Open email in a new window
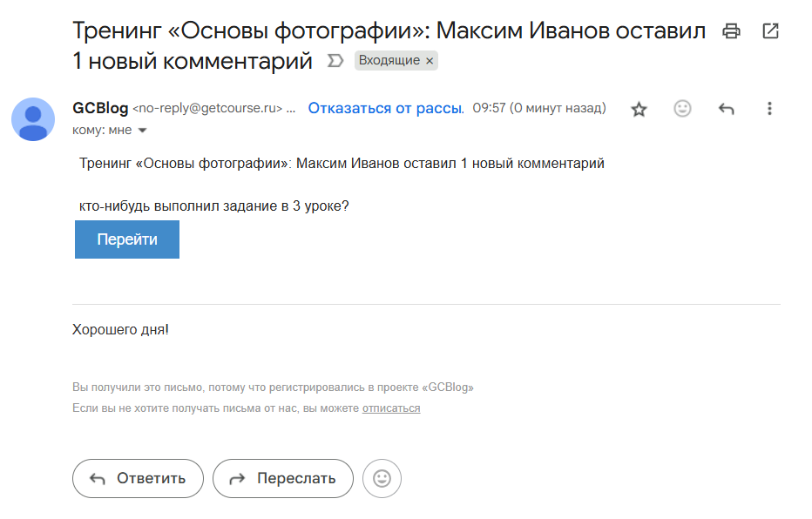The image size is (812, 519). [x=770, y=31]
